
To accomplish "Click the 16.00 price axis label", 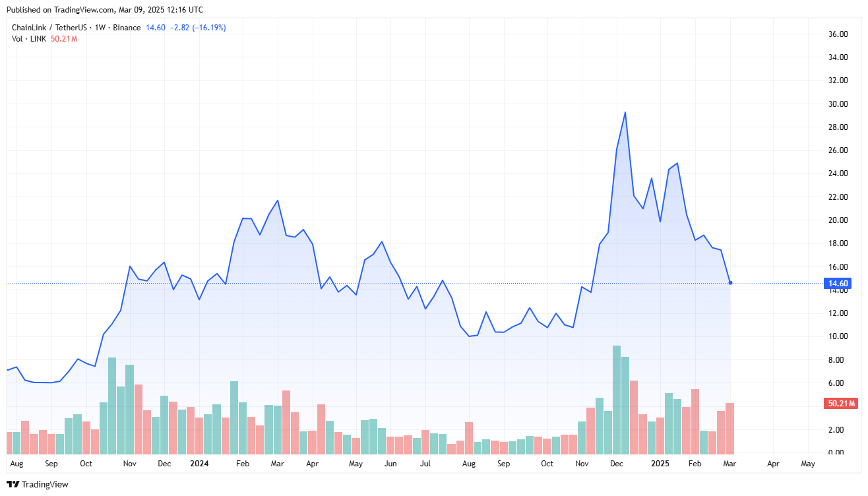I will (838, 267).
